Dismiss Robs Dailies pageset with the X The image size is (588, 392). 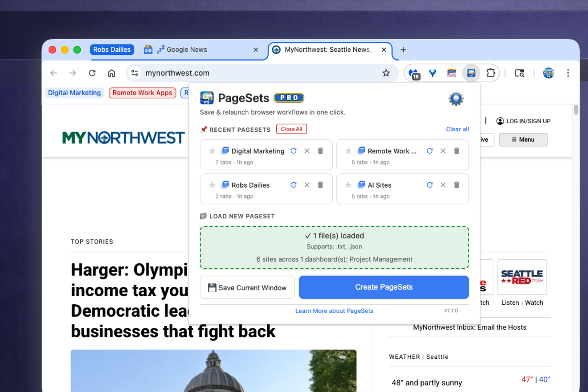pyautogui.click(x=307, y=185)
